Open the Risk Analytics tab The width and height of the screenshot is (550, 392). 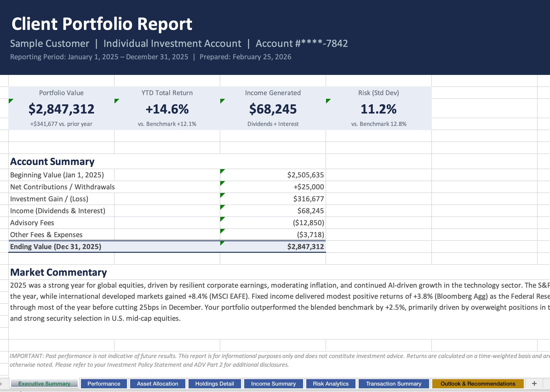coord(331,383)
